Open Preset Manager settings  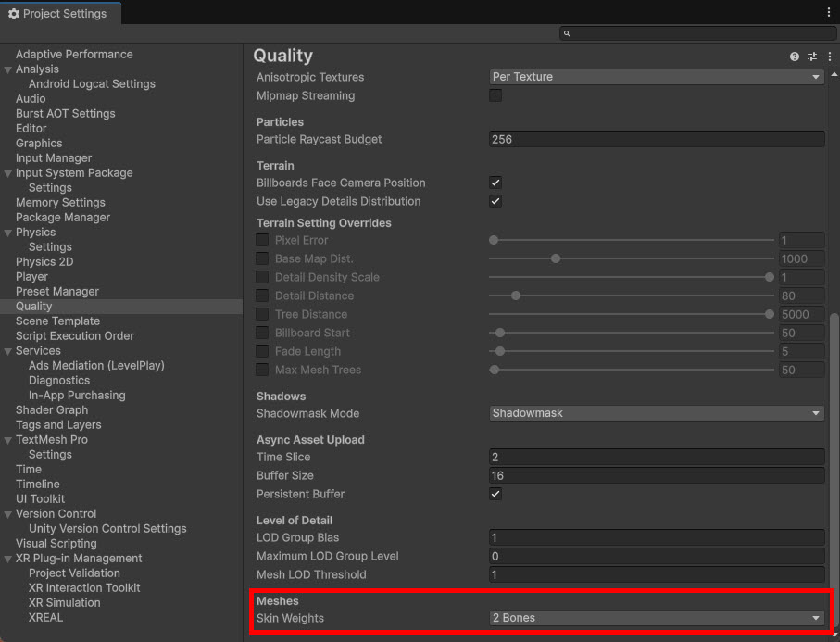(57, 292)
